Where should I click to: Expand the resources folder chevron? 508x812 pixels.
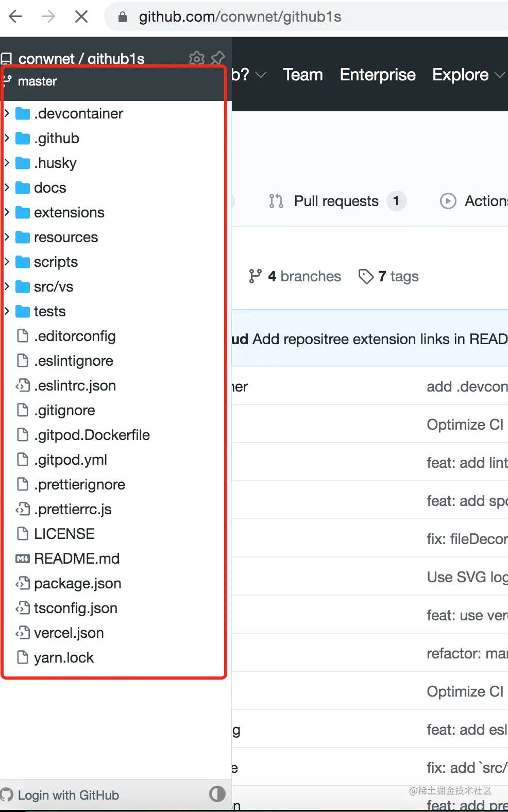[7, 237]
